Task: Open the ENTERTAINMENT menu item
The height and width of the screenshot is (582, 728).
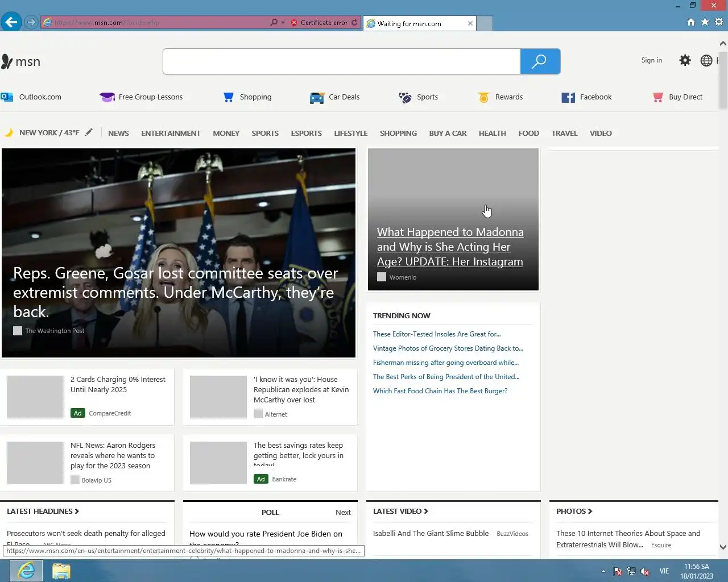Action: click(171, 134)
